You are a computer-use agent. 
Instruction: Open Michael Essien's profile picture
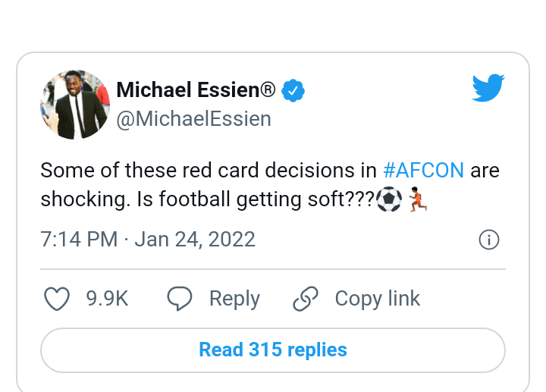click(x=75, y=105)
